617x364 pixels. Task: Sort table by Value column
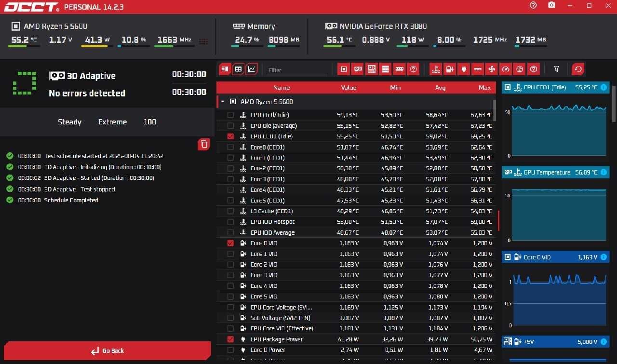coord(349,88)
